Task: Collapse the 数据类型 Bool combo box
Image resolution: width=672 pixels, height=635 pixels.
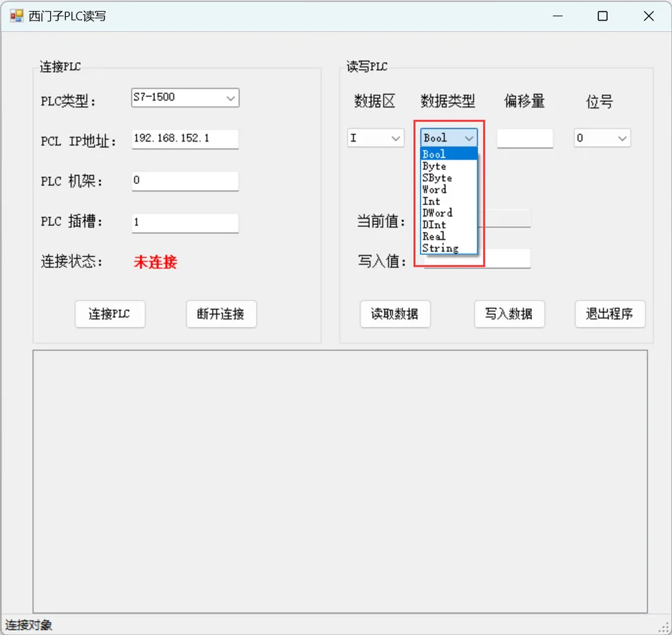Action: pyautogui.click(x=448, y=138)
